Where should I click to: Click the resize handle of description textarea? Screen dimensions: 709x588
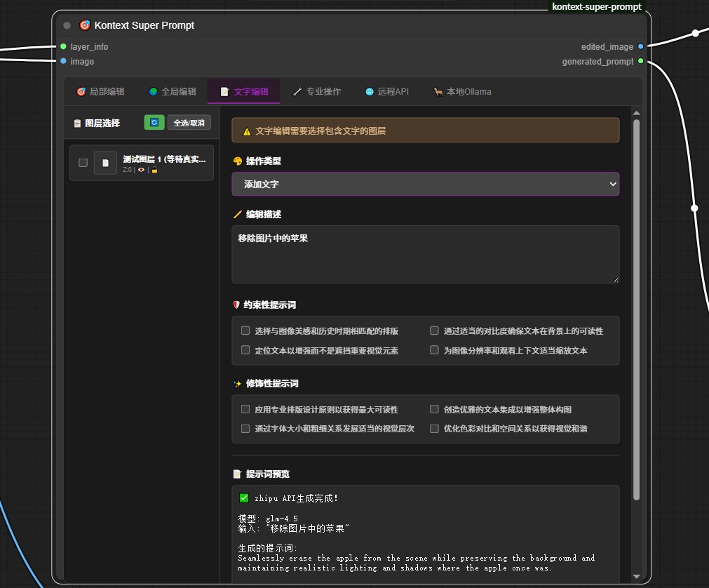[616, 280]
